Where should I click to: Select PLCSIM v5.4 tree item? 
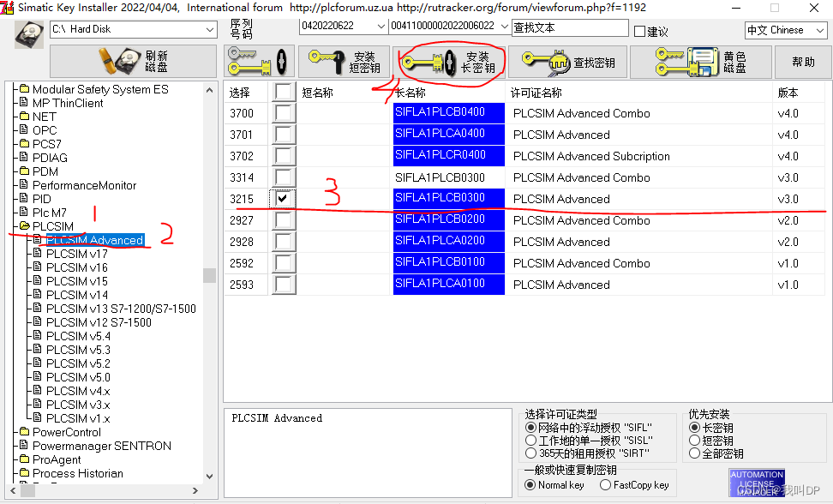(79, 337)
